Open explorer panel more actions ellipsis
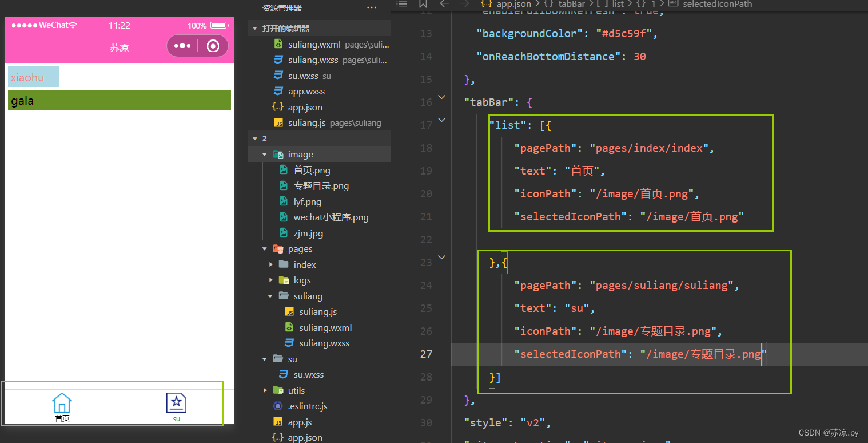The height and width of the screenshot is (443, 868). [x=372, y=8]
